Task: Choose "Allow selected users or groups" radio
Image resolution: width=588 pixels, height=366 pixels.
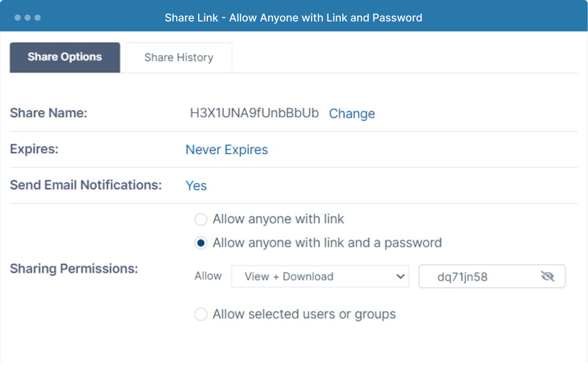Action: [x=201, y=314]
